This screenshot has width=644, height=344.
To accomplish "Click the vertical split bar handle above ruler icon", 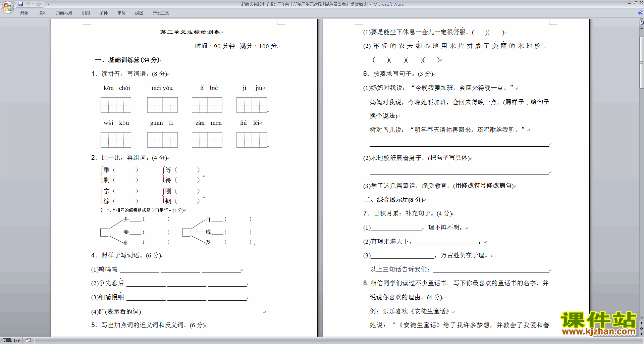I will [642, 19].
